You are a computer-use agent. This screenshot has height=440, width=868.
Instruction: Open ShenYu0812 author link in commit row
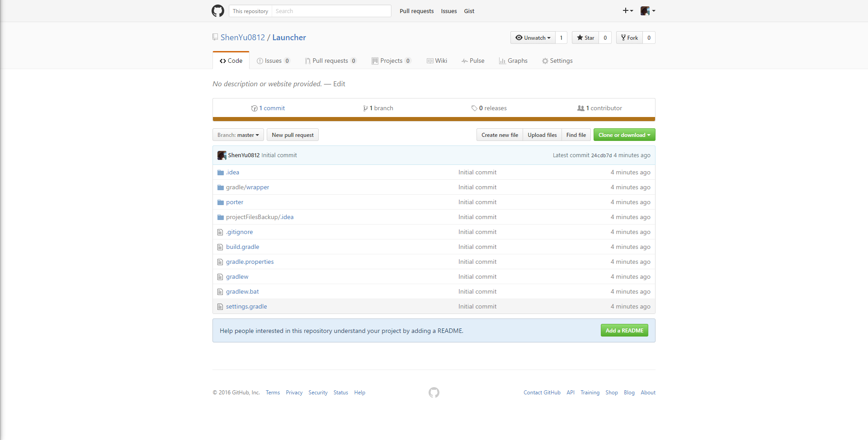244,155
